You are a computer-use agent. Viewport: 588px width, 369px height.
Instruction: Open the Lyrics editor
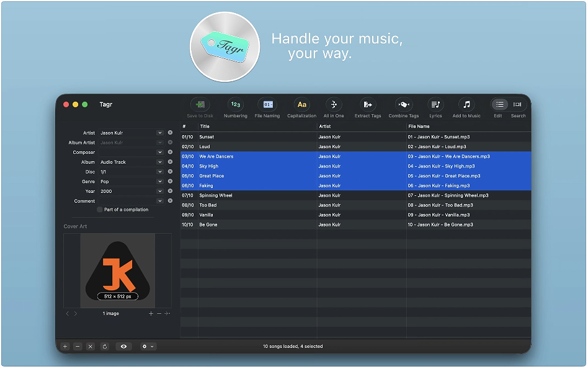(435, 104)
